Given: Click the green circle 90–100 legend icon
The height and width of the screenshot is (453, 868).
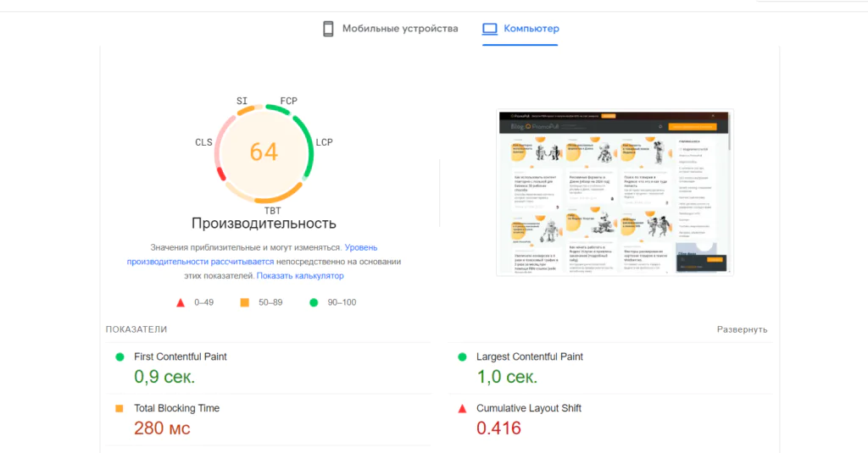Looking at the screenshot, I should pos(314,302).
